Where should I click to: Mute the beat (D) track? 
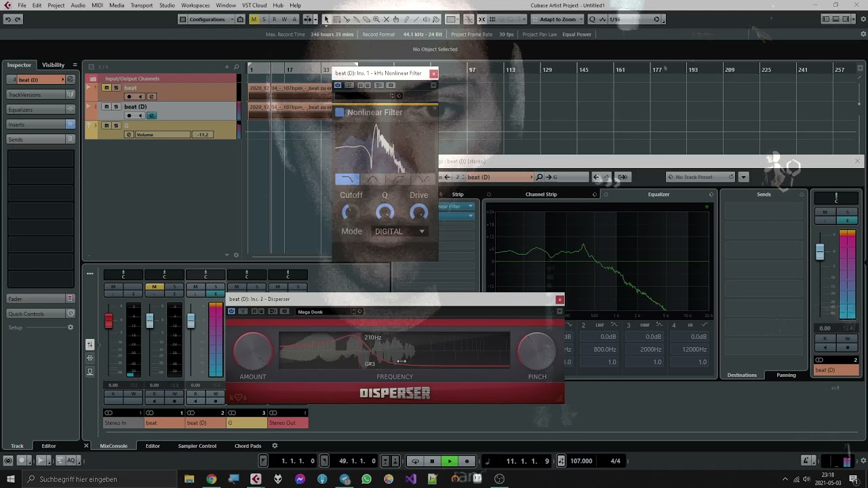(x=106, y=106)
